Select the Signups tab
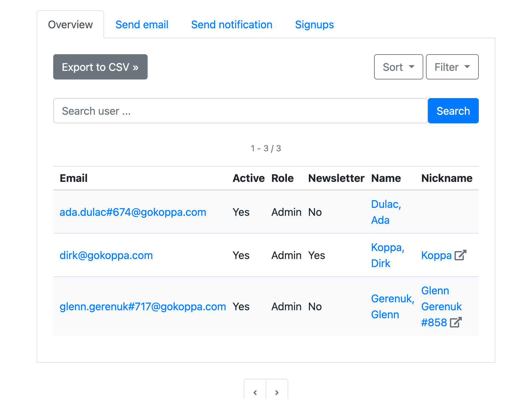The height and width of the screenshot is (399, 532). [x=314, y=25]
